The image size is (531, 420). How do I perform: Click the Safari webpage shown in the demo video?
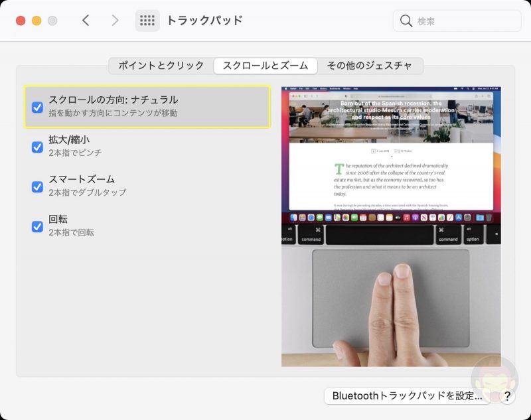click(392, 153)
